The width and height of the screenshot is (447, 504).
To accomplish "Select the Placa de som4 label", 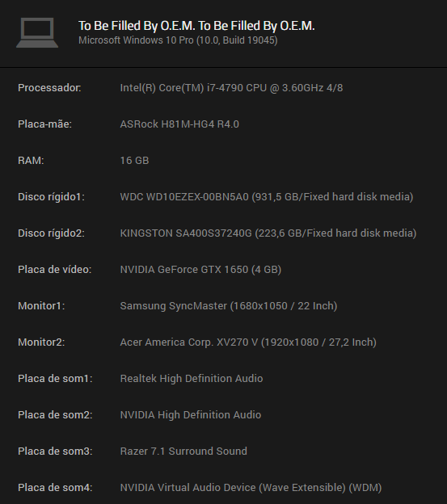I will click(x=55, y=488).
